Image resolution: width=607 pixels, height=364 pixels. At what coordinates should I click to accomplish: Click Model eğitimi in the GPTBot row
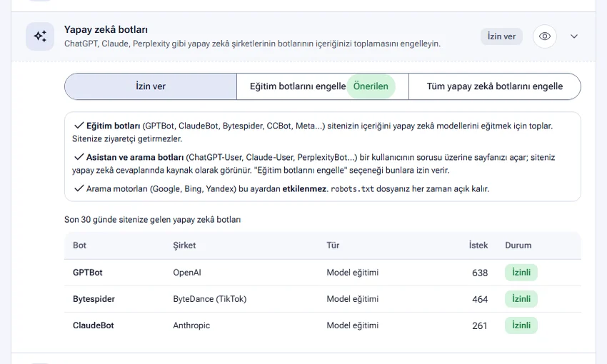pyautogui.click(x=352, y=273)
